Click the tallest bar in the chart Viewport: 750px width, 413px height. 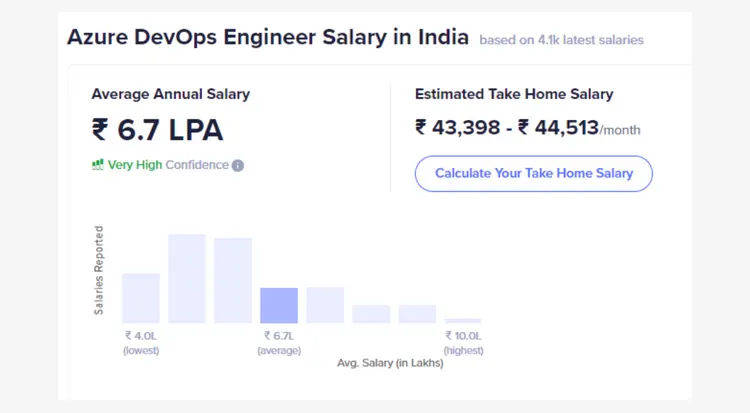point(187,278)
